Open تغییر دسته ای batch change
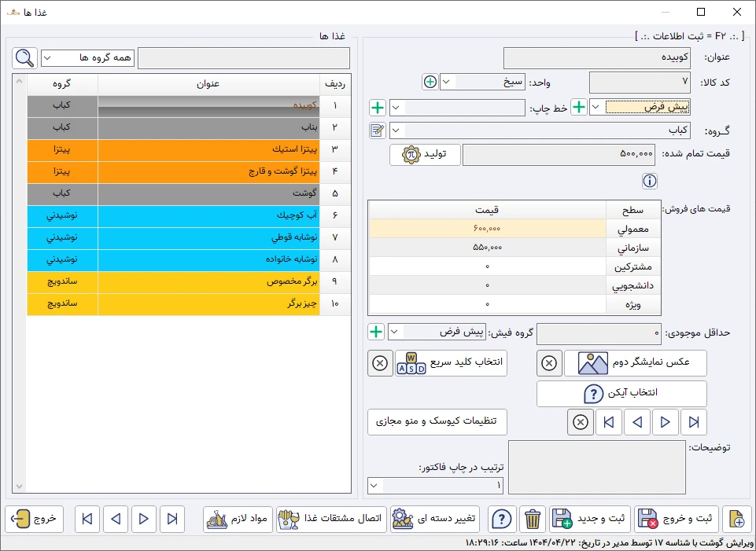The image size is (756, 551). (x=435, y=519)
